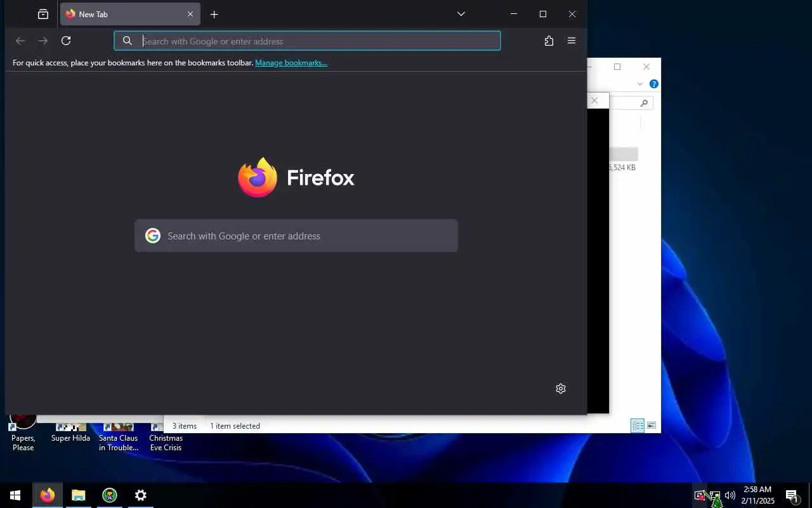
Task: Close the File Explorer window behind Firefox
Action: pyautogui.click(x=646, y=67)
